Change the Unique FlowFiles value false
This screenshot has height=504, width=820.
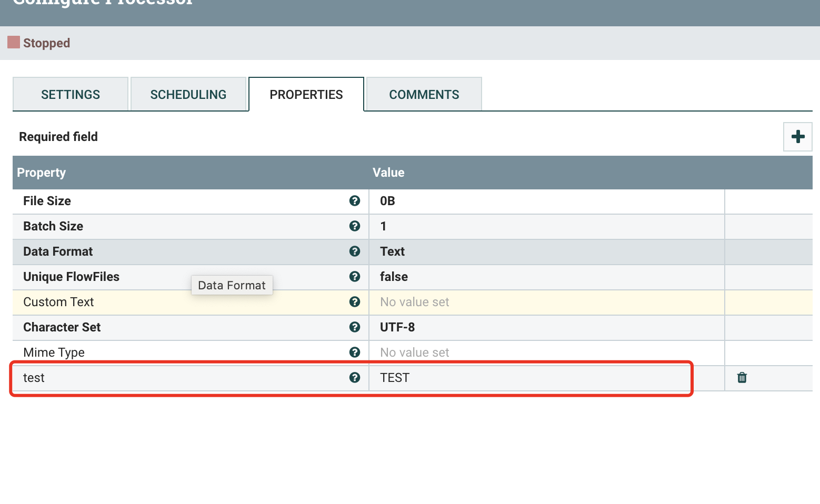point(546,277)
